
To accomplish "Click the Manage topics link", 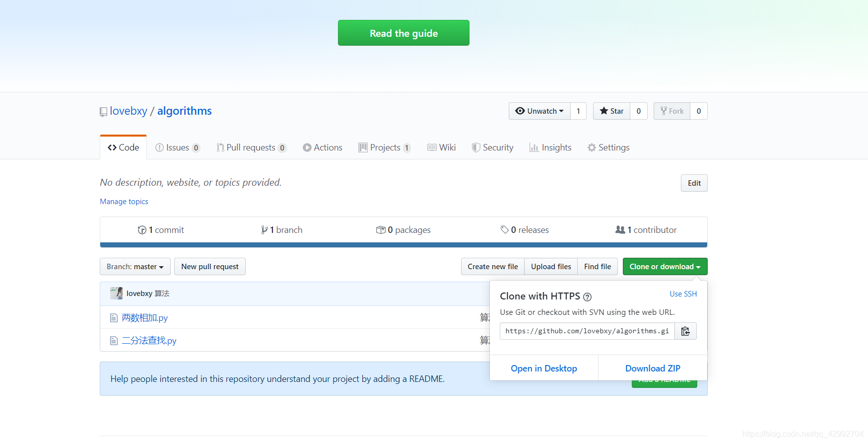I will (124, 202).
